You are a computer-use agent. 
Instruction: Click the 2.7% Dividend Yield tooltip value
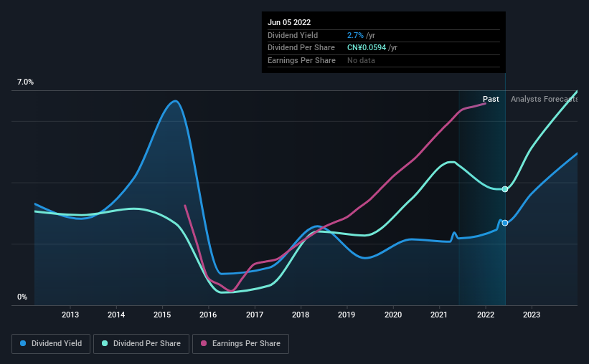355,35
